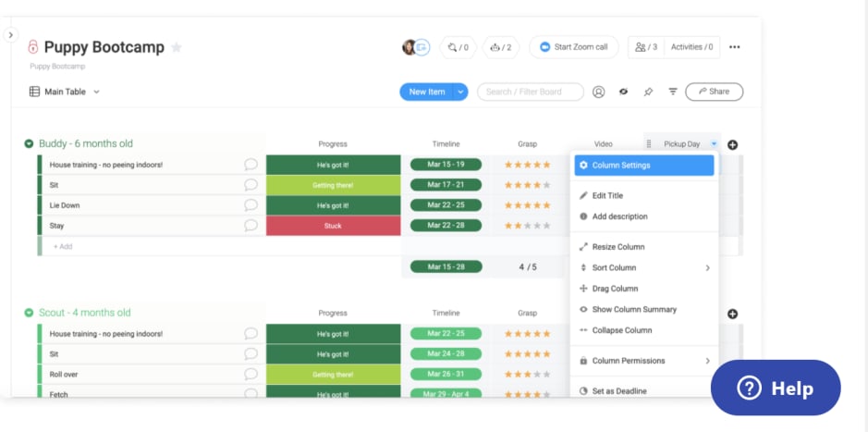Start Zoom call

click(573, 47)
